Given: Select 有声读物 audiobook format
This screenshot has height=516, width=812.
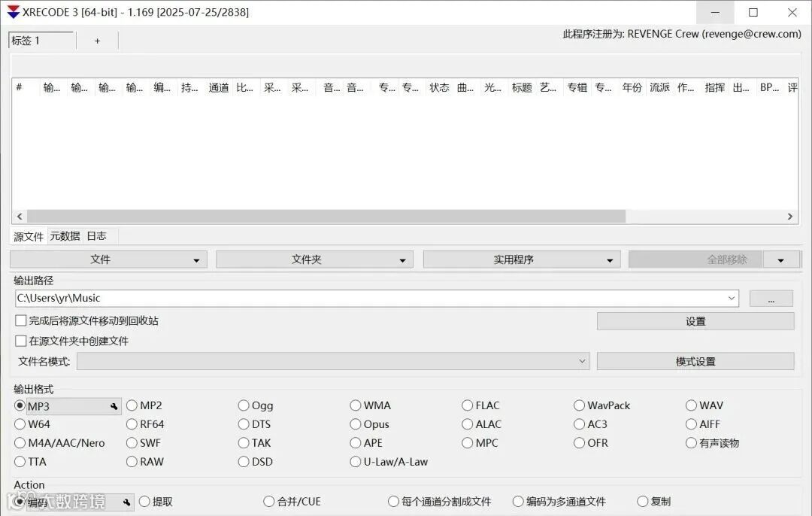Looking at the screenshot, I should (x=691, y=443).
